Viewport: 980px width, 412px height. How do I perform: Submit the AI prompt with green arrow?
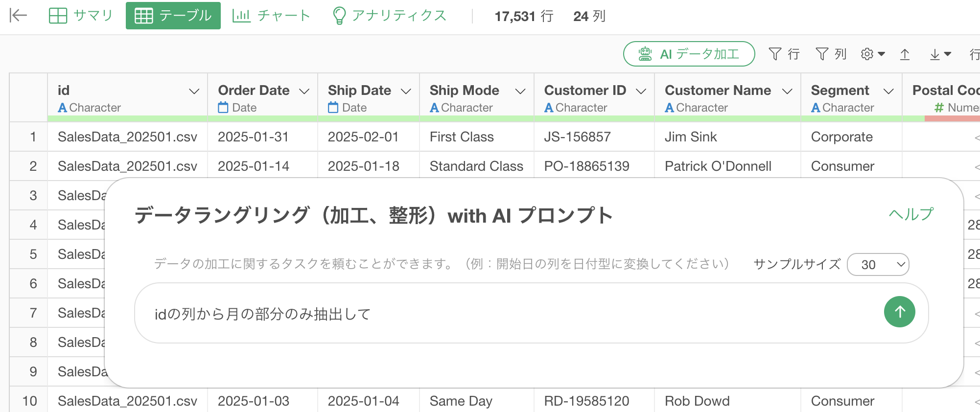click(899, 312)
